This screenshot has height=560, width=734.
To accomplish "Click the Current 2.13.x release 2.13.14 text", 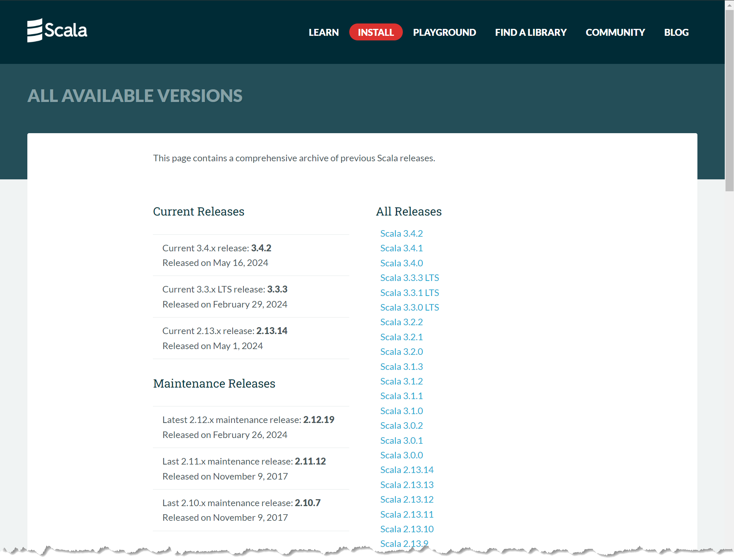I will click(x=225, y=331).
